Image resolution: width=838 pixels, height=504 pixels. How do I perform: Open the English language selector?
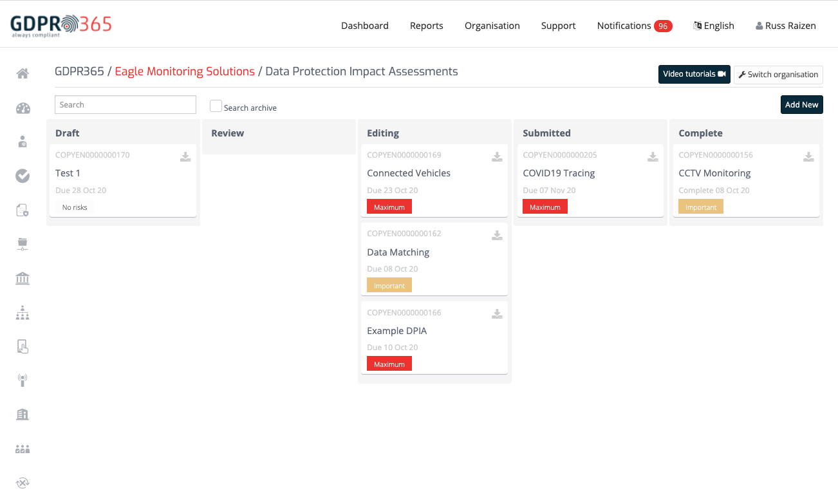pyautogui.click(x=714, y=26)
